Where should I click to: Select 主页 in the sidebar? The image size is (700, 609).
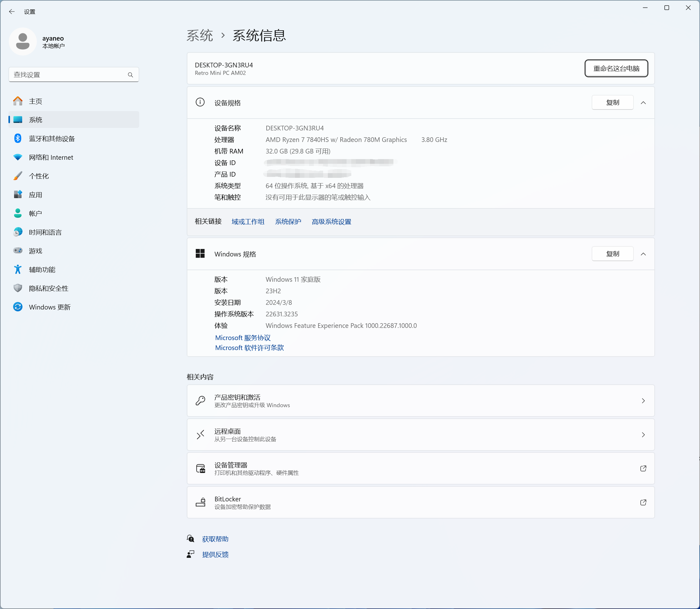click(x=74, y=101)
